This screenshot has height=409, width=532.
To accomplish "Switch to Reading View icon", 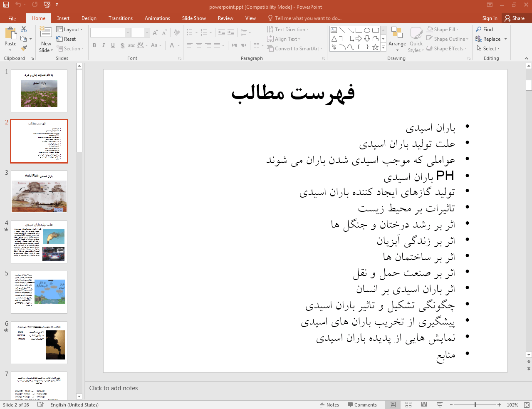I will click(x=424, y=405).
